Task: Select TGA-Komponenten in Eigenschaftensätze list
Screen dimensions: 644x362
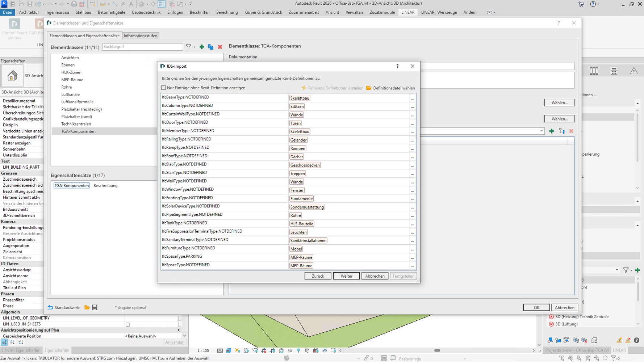Action: click(x=72, y=186)
